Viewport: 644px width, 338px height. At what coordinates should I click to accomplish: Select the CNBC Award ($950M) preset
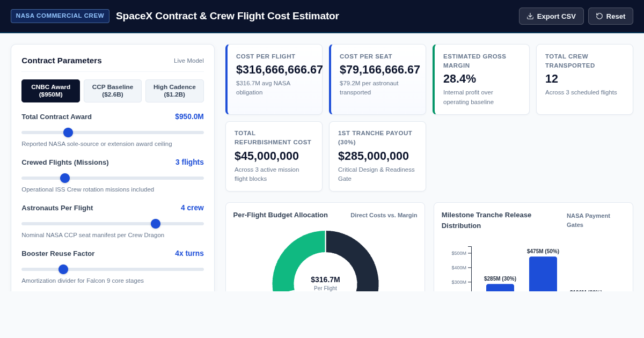click(x=50, y=91)
